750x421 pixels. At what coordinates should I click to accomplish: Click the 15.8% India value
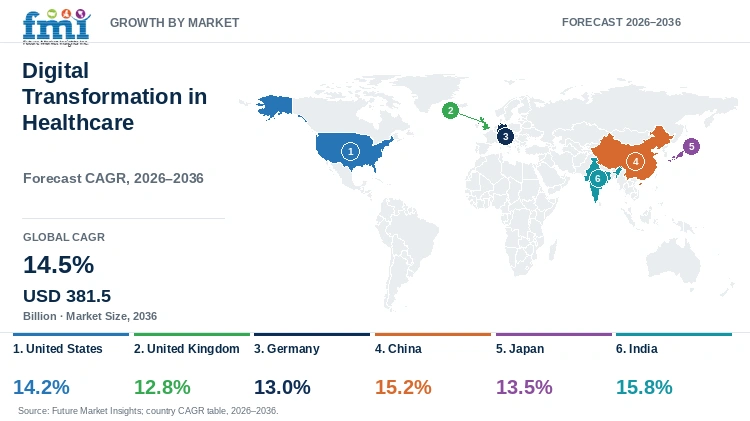pyautogui.click(x=644, y=387)
